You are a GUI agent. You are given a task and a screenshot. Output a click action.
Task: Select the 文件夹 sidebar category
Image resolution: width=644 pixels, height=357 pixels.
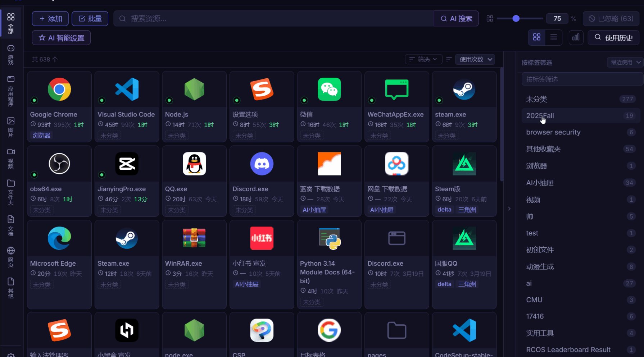coord(11,192)
